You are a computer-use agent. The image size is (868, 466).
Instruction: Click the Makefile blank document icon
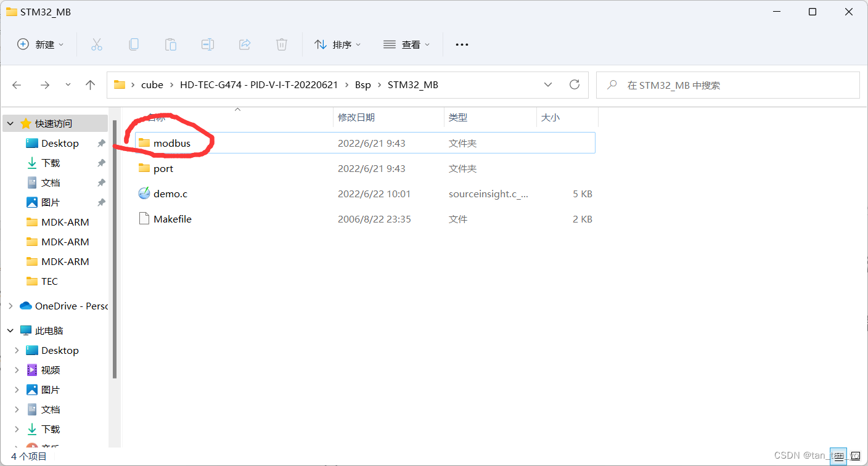pos(144,219)
